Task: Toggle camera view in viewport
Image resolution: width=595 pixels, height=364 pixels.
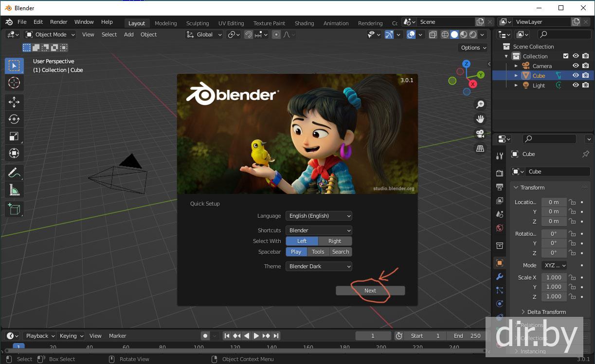Action: (480, 134)
